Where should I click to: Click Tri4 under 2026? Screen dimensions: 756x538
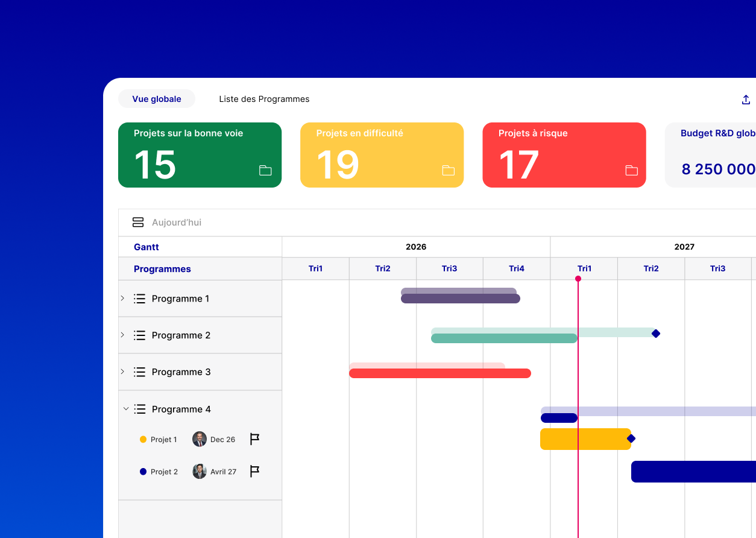(517, 268)
